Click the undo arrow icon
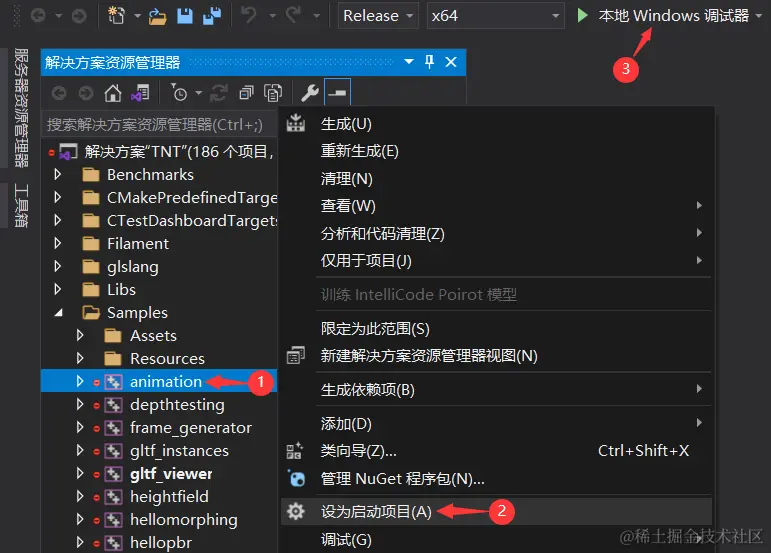 tap(249, 15)
